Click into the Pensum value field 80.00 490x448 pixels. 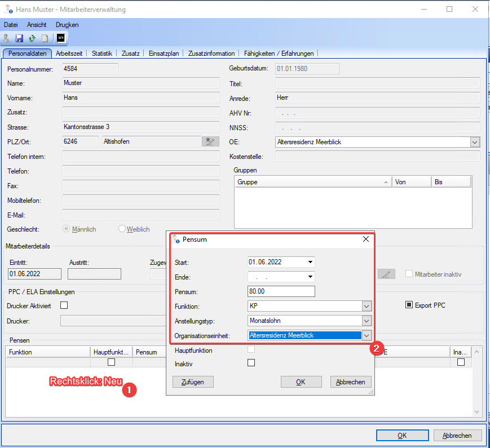tap(281, 291)
